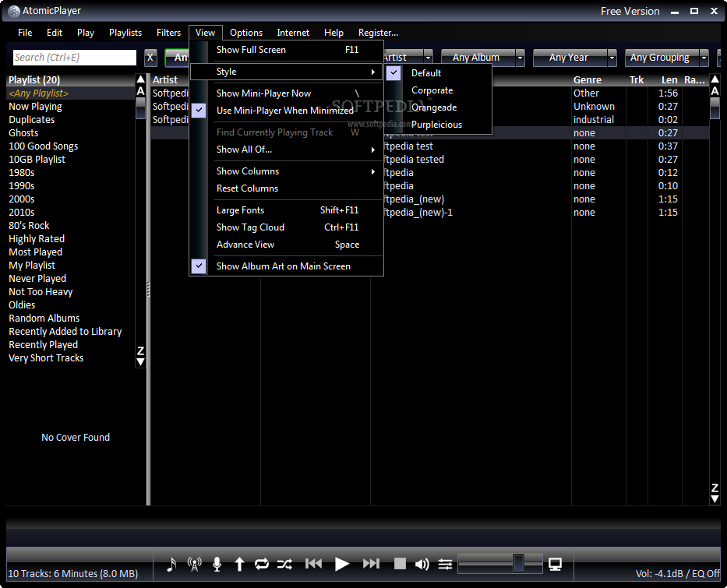Jump to bottom using track list Z arrow
The width and height of the screenshot is (727, 588).
pyautogui.click(x=715, y=494)
